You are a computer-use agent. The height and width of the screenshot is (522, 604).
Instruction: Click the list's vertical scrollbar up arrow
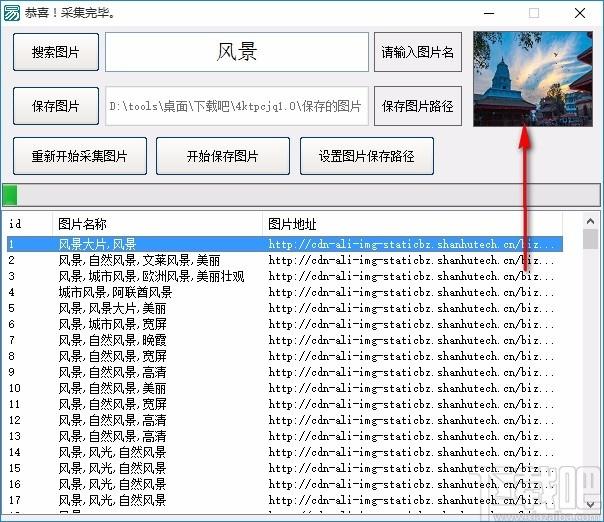pyautogui.click(x=590, y=223)
